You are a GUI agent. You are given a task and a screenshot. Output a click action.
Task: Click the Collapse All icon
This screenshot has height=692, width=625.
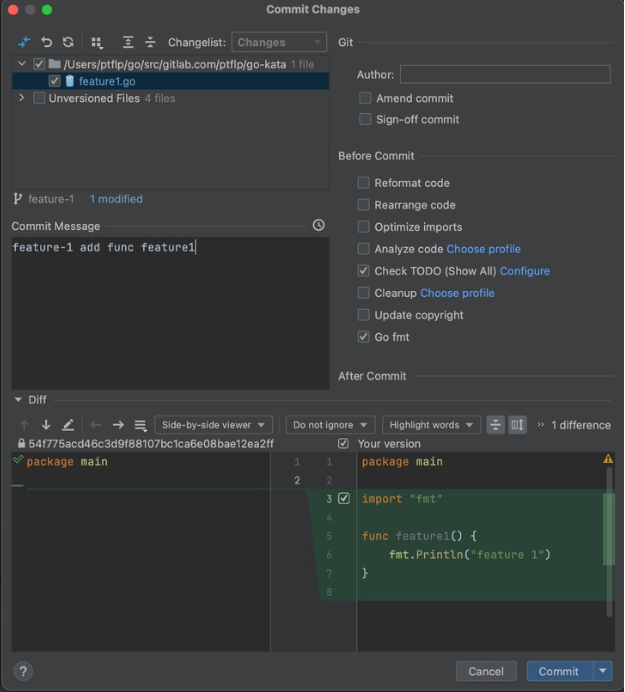150,43
